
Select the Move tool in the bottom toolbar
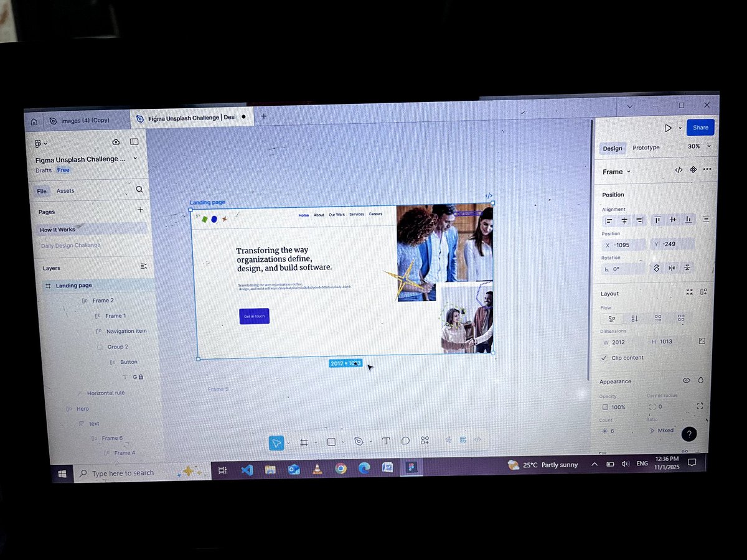point(276,442)
